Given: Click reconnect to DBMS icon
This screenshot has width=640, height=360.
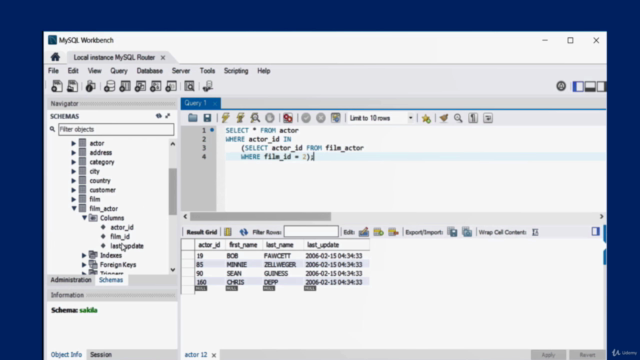Looking at the screenshot, I should tap(208, 86).
